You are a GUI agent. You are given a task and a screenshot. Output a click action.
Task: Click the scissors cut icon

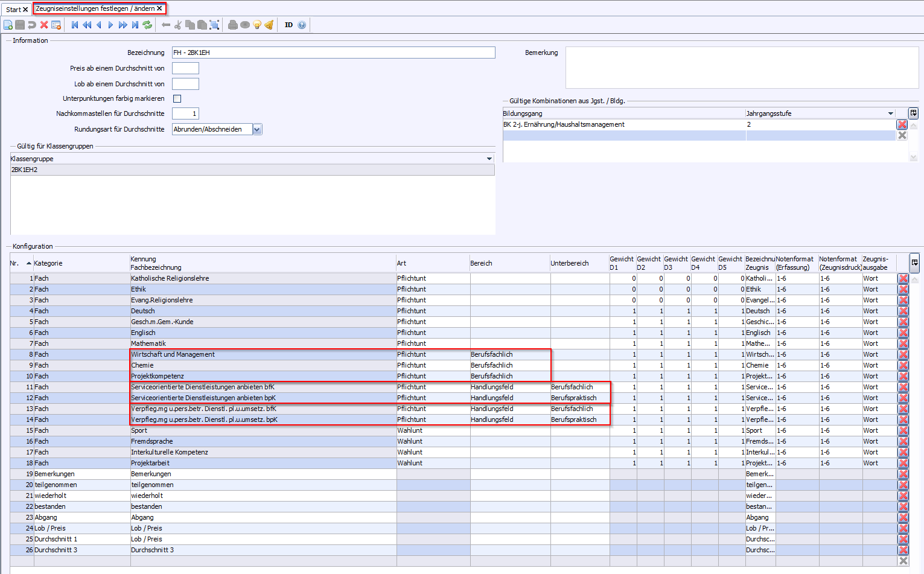pyautogui.click(x=178, y=25)
